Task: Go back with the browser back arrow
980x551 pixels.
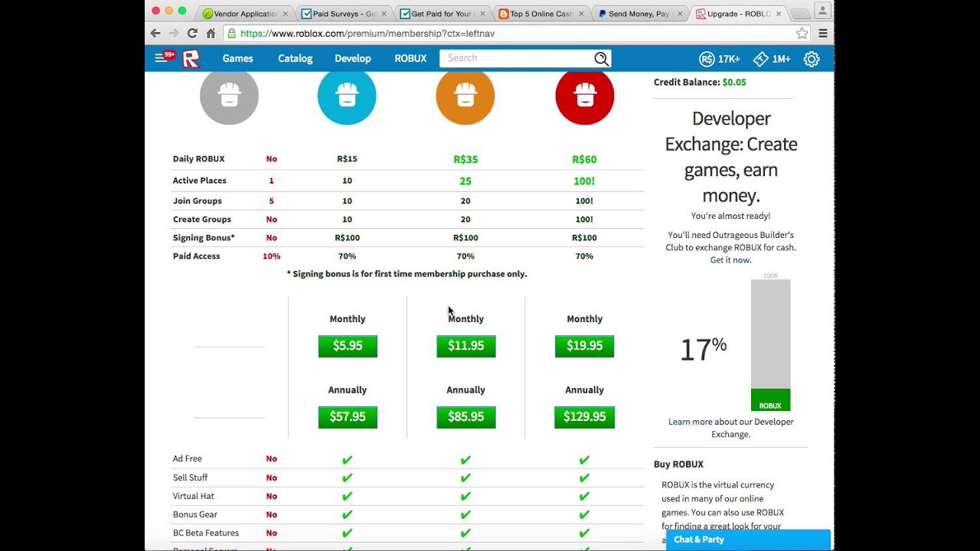Action: [155, 33]
